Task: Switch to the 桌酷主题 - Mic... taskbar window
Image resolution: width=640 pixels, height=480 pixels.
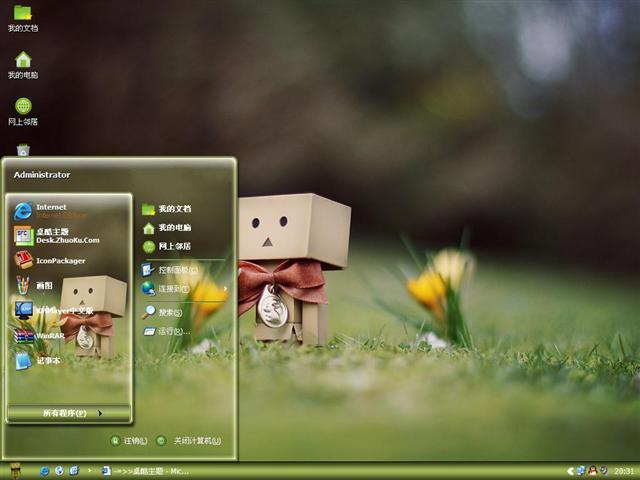Action: click(145, 471)
